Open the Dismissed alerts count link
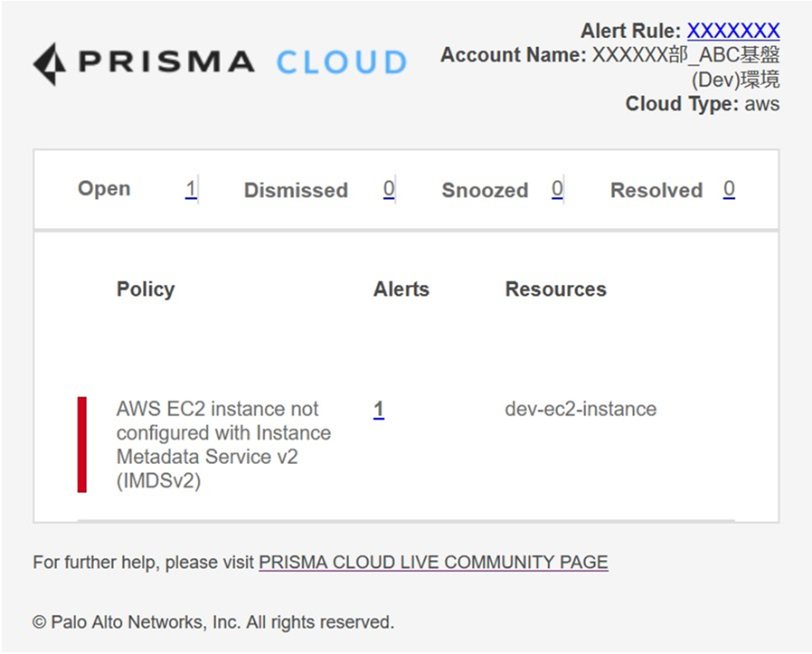 [389, 189]
